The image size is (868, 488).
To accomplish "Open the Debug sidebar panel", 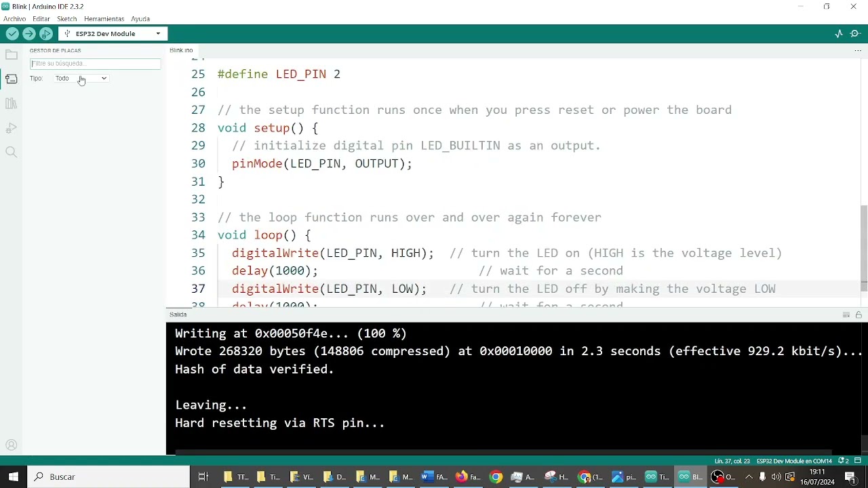I will tap(11, 128).
